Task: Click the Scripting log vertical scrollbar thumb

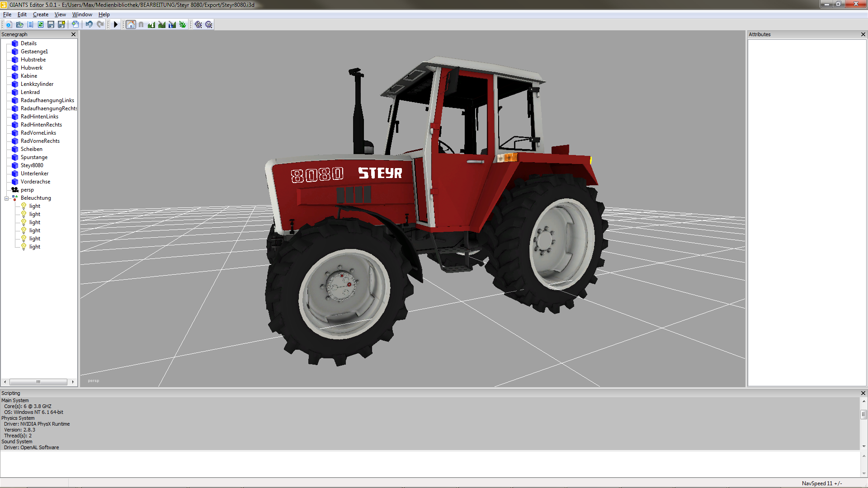Action: click(863, 414)
